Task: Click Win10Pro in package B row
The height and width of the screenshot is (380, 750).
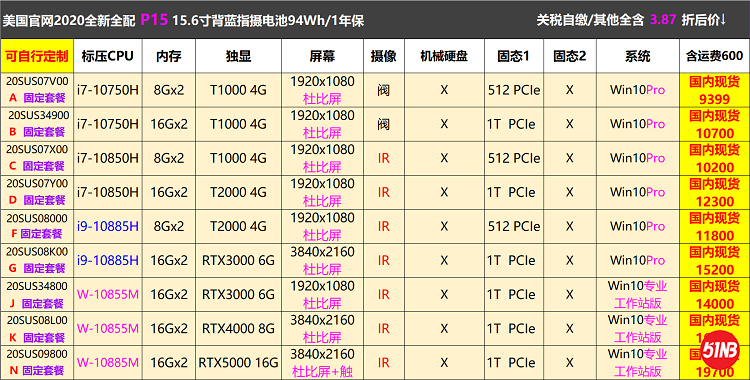Action: pos(638,124)
